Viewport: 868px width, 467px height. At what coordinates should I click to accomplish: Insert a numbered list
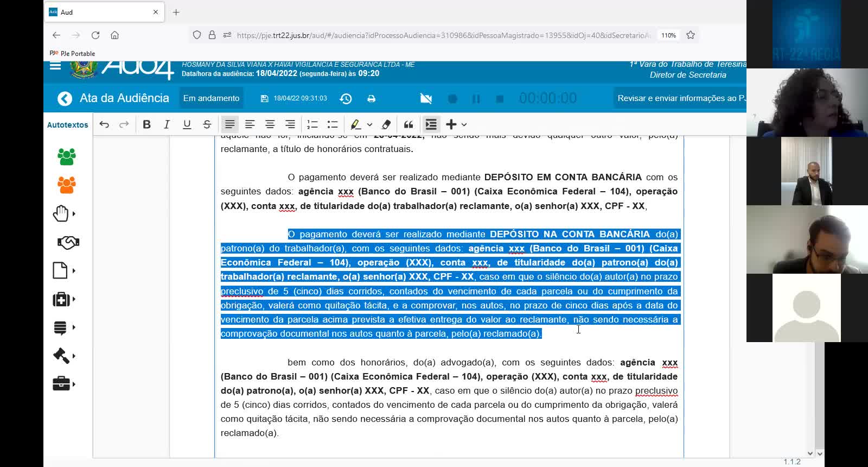pyautogui.click(x=312, y=124)
